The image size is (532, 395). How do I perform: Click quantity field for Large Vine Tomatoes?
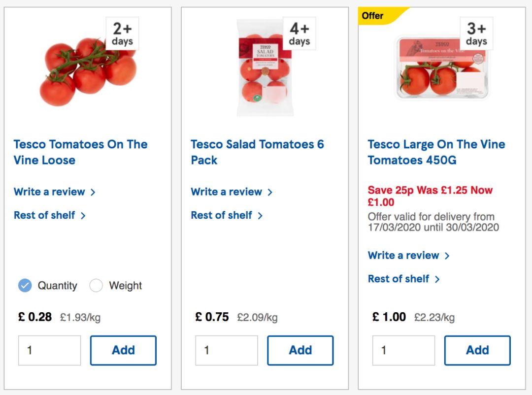[403, 350]
